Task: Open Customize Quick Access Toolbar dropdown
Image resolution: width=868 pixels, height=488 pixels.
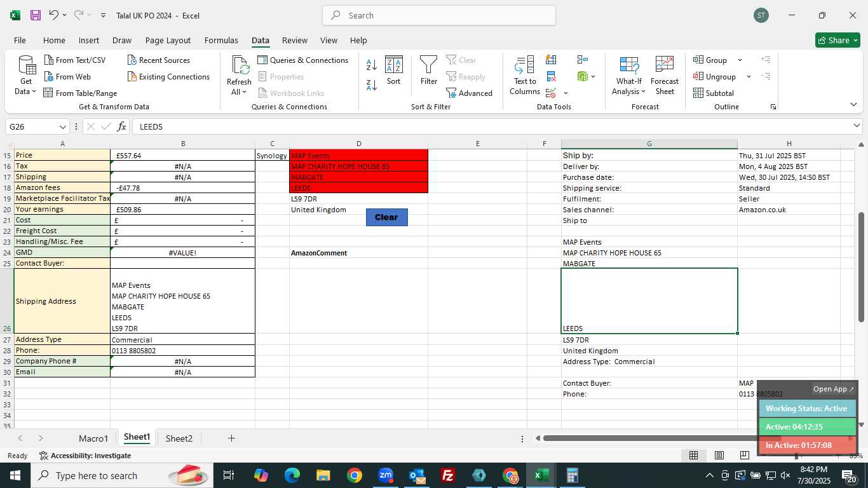Action: pyautogui.click(x=103, y=15)
